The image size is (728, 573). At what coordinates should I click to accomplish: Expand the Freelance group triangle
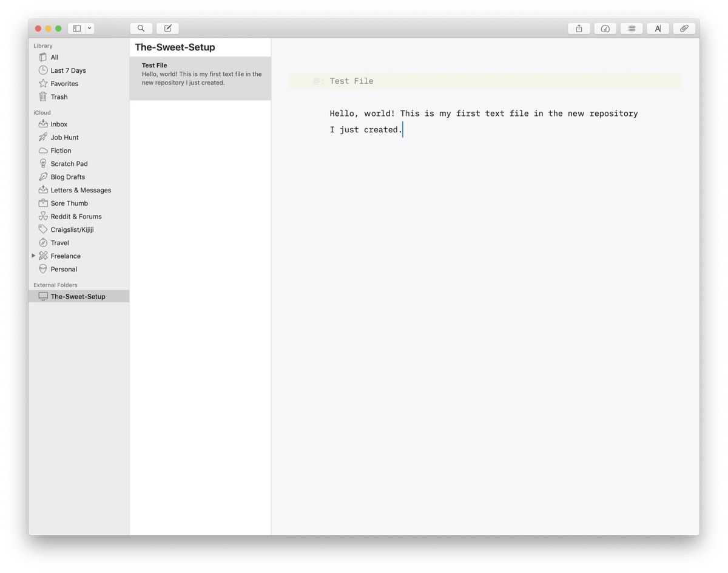(33, 256)
